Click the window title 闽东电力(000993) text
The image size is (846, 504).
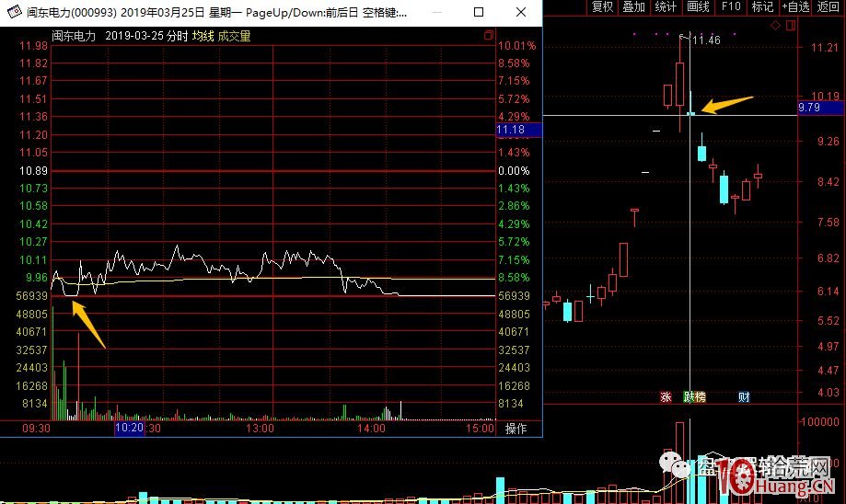click(x=71, y=12)
